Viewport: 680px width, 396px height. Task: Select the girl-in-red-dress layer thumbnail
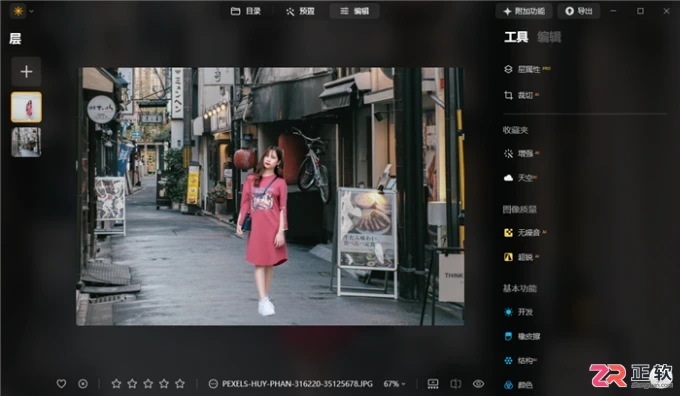point(26,107)
